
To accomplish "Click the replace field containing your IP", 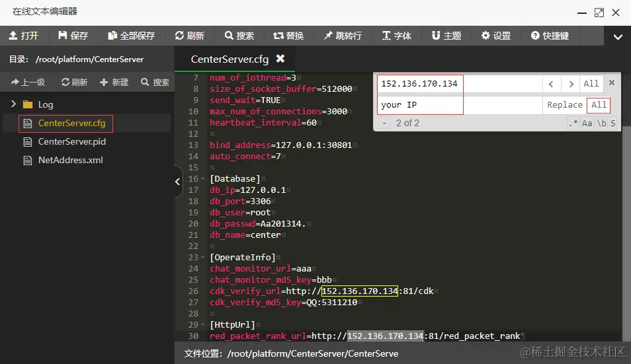I will click(x=460, y=105).
